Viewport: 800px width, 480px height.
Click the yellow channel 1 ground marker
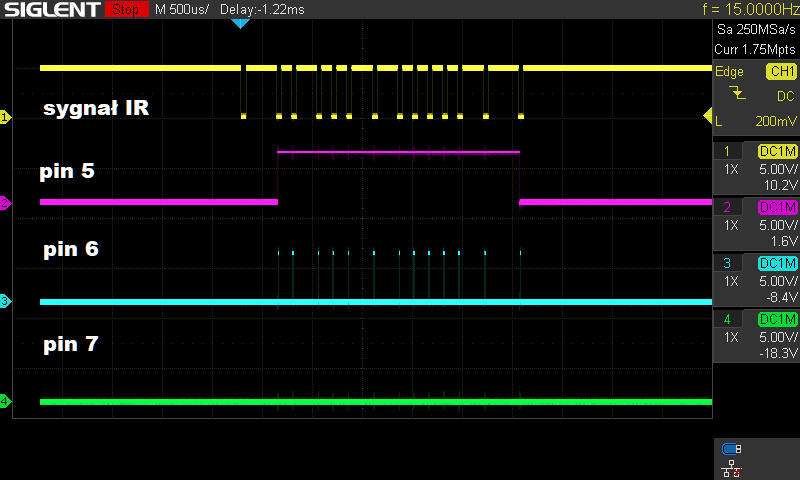tap(5, 117)
